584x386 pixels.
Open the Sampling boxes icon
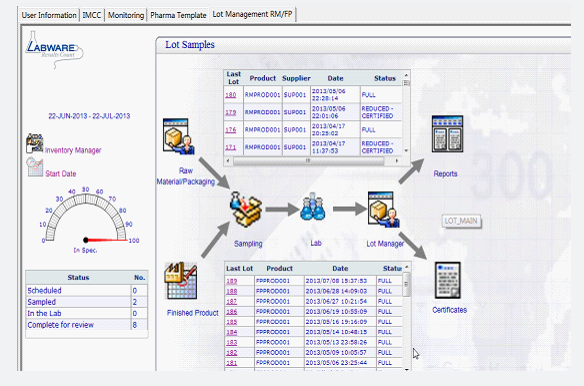click(245, 209)
